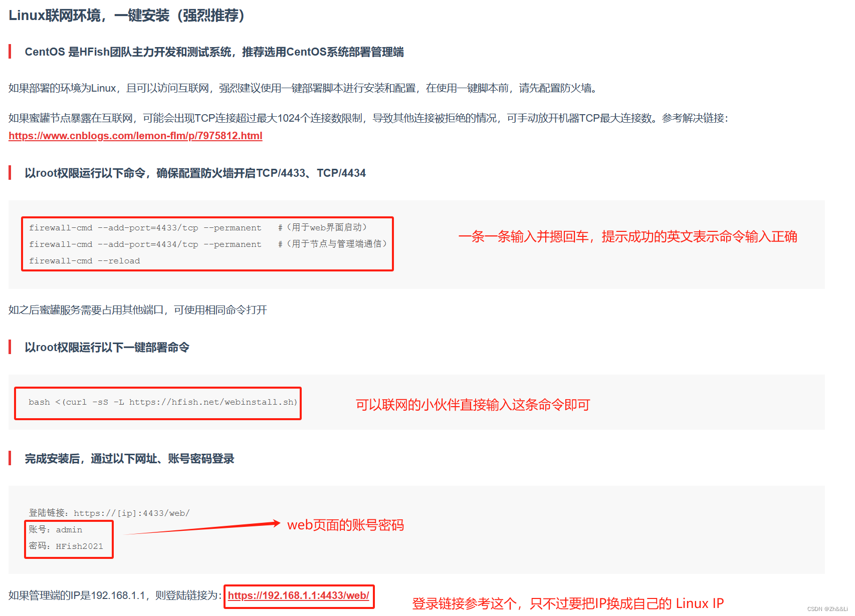Click the sentence '如之后蜜罐服务需要占用其他端口'
This screenshot has width=855, height=616.
138,310
